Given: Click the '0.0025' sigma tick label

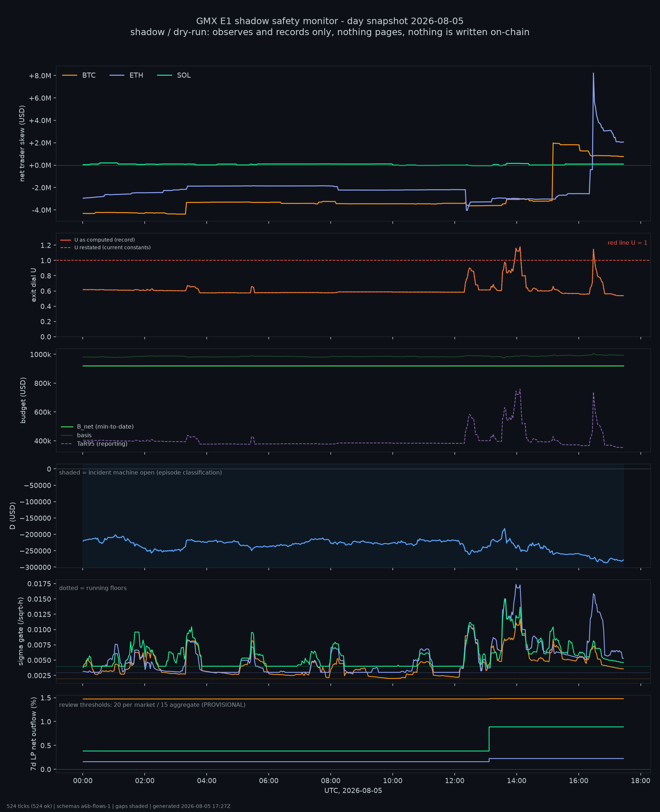Looking at the screenshot, I should click(x=39, y=676).
